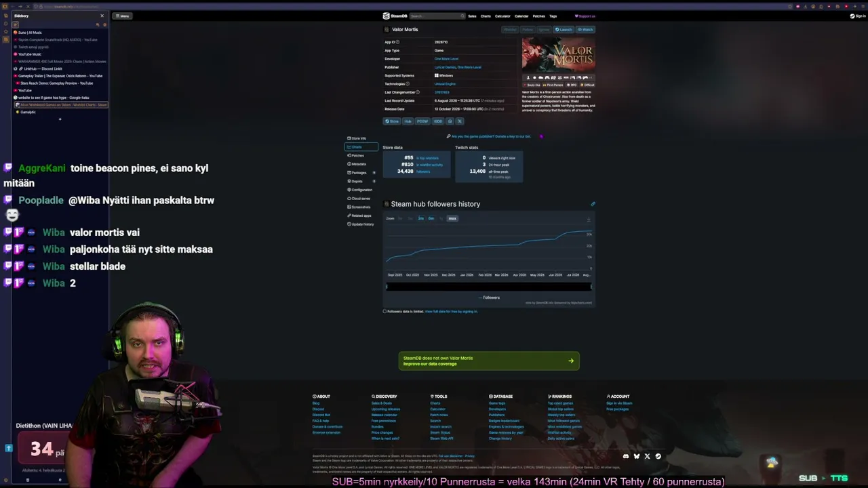
Task: Click the Watch button
Action: pyautogui.click(x=585, y=29)
